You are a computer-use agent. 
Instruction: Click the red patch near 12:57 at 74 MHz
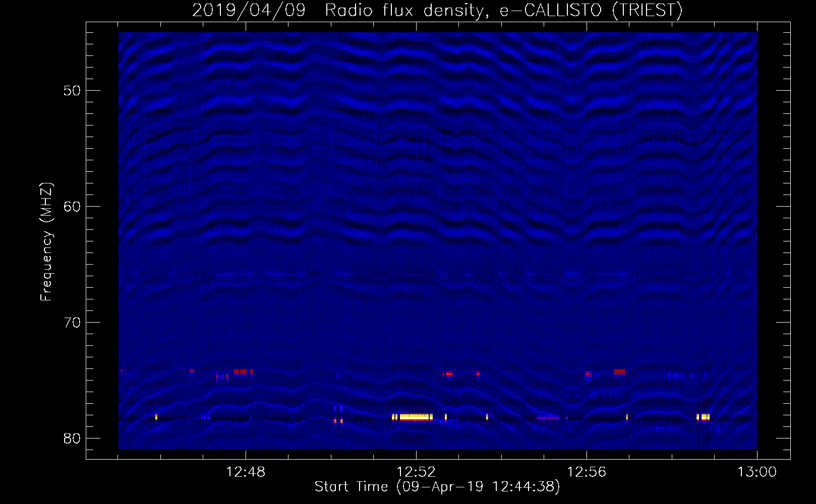tap(619, 372)
